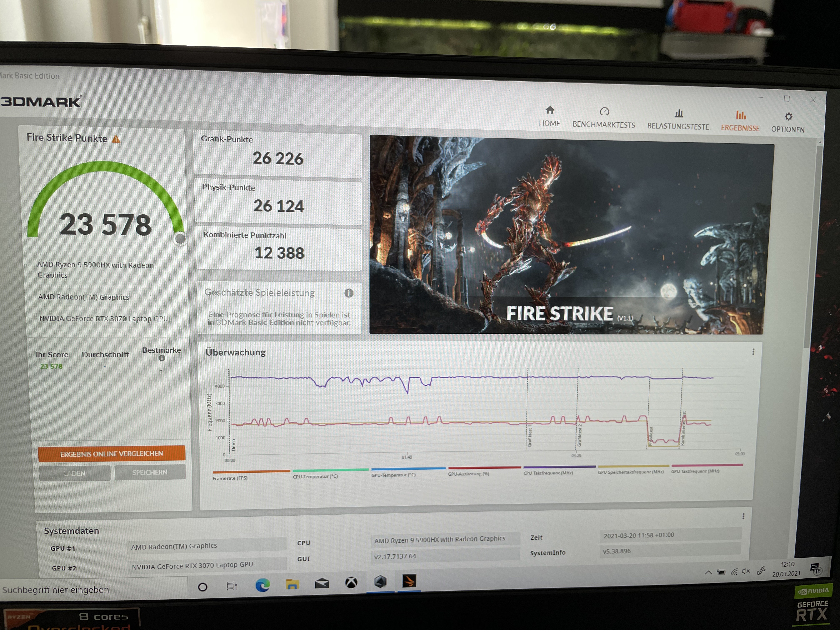
Task: Open Task View in the taskbar
Action: (x=232, y=586)
